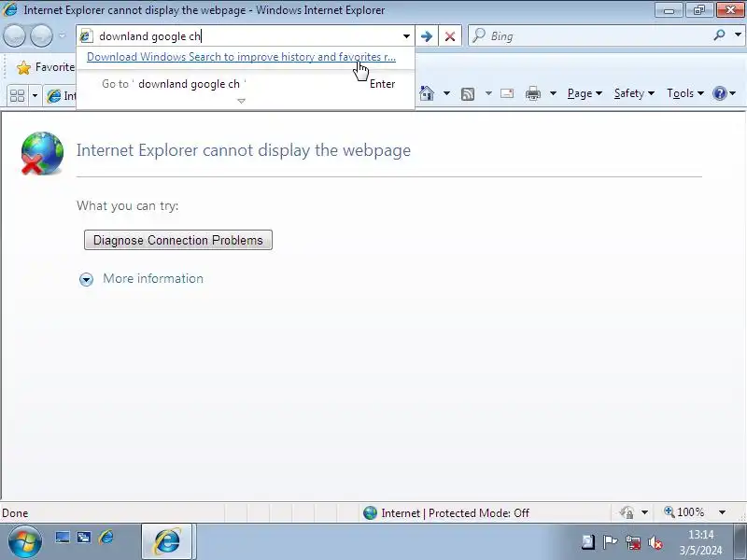Open the zoom level dropdown arrow

point(722,512)
